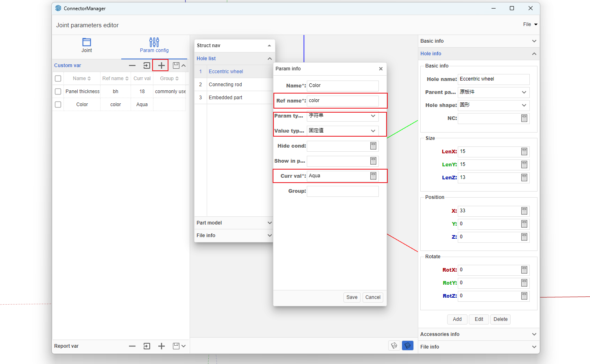Expand the Accessories info section
Viewport: 590px width, 364px height.
pos(479,334)
